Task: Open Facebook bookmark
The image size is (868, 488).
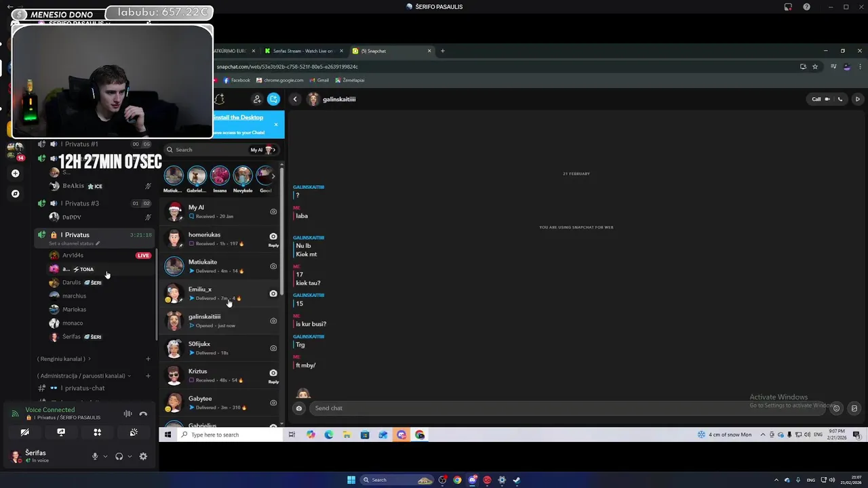Action: [x=237, y=80]
